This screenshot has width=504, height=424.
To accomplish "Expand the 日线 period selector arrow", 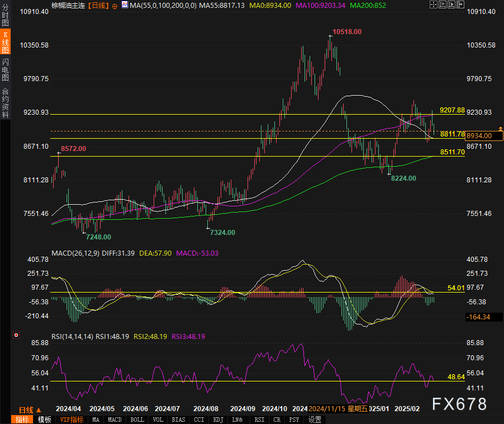I will coord(39,410).
